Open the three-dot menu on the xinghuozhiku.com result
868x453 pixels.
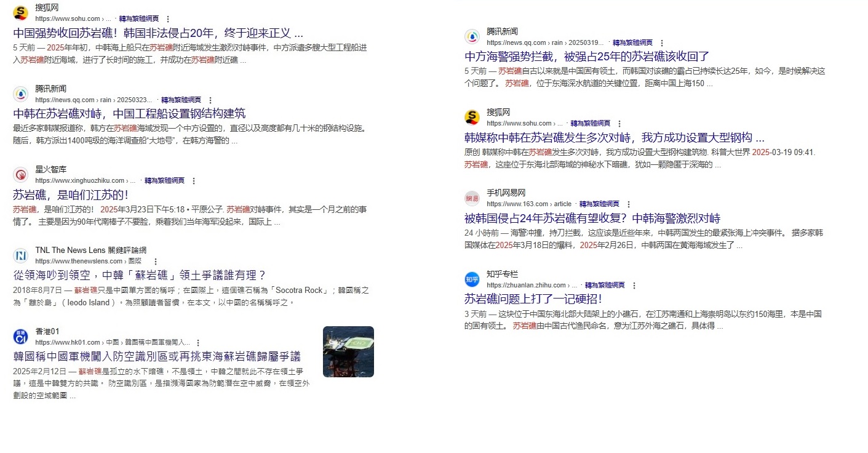[x=193, y=181]
